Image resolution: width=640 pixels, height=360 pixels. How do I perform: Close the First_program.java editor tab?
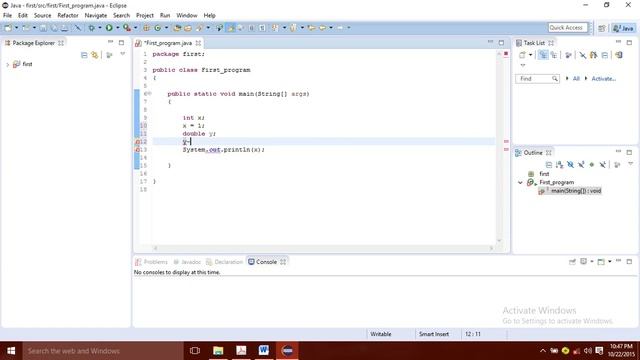tap(198, 43)
